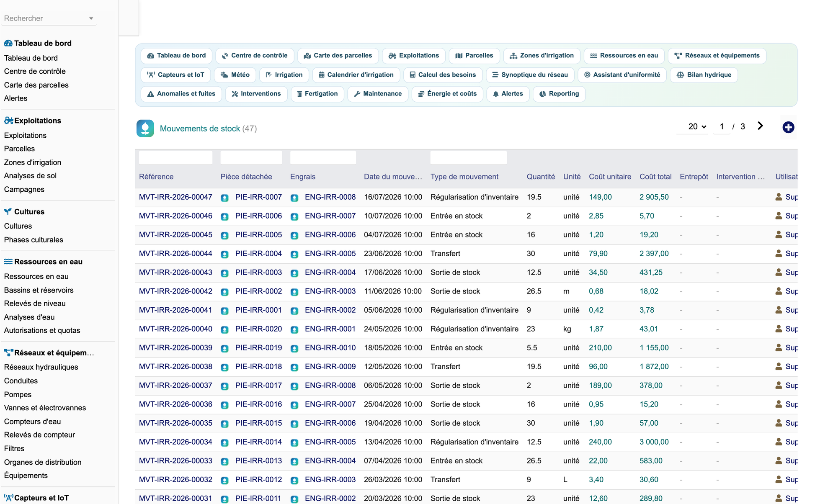Click user icon in MVT-IRR-2026-00038 row
Screen dimensions: 815x504
(x=779, y=366)
